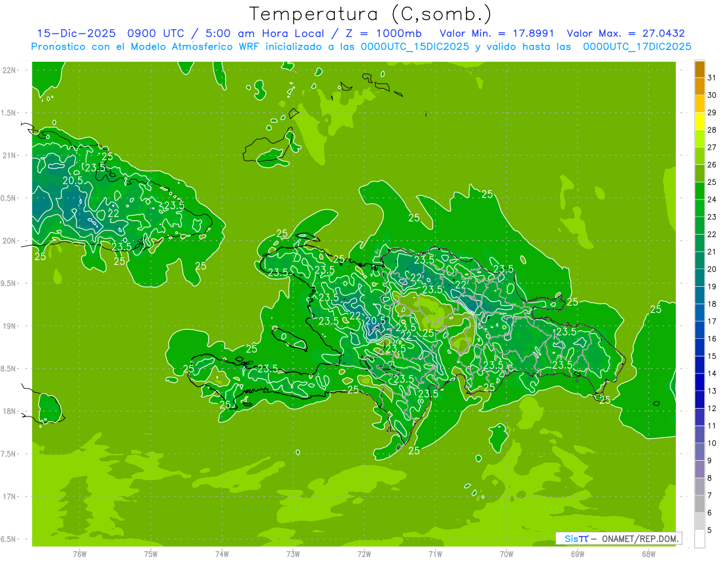The width and height of the screenshot is (728, 562).
Task: Click the orange swatch between 30 and 31
Action: click(699, 86)
